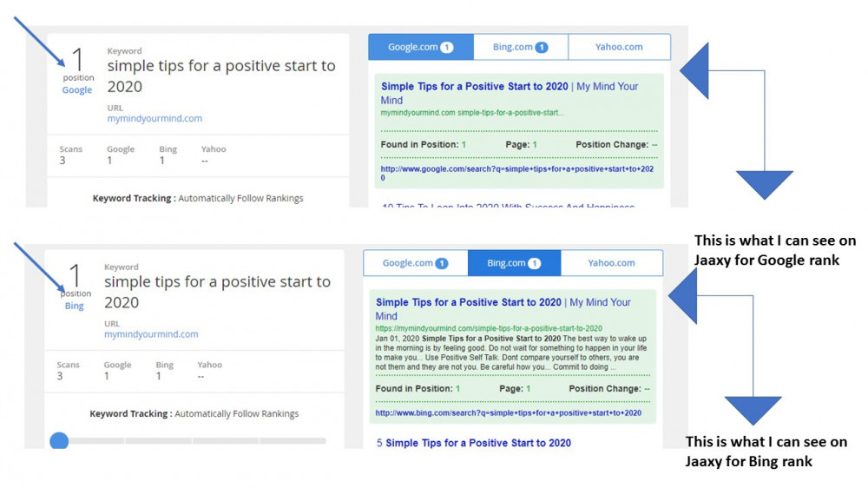Click 'Page: 1' in Bing panel
The image size is (868, 488).
(515, 389)
